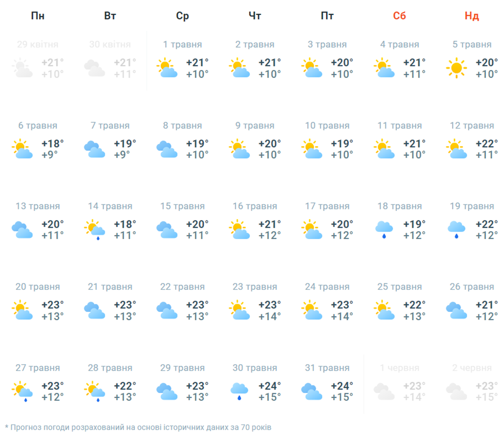Click the cloudy icon for 26 травня
This screenshot has height=441, width=504.
[456, 310]
